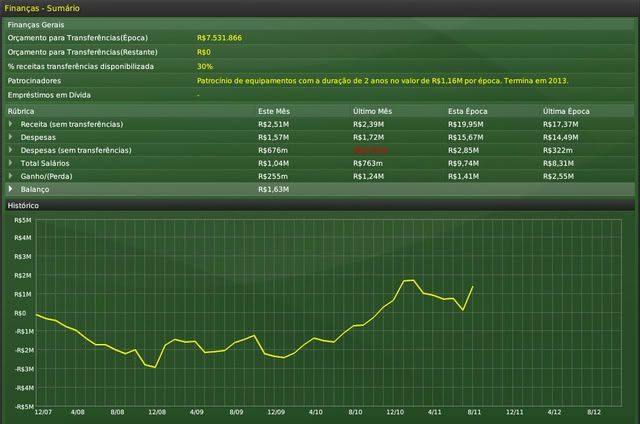The width and height of the screenshot is (640, 424).
Task: Expand the Total Salários row
Action: click(11, 163)
